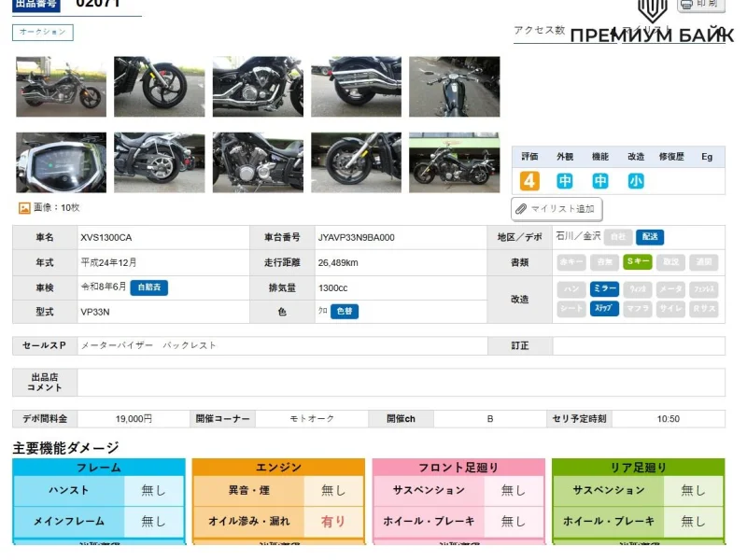Click the image count icon beside 画像：10枚
Viewport: 747px width, 560px height.
click(x=24, y=208)
